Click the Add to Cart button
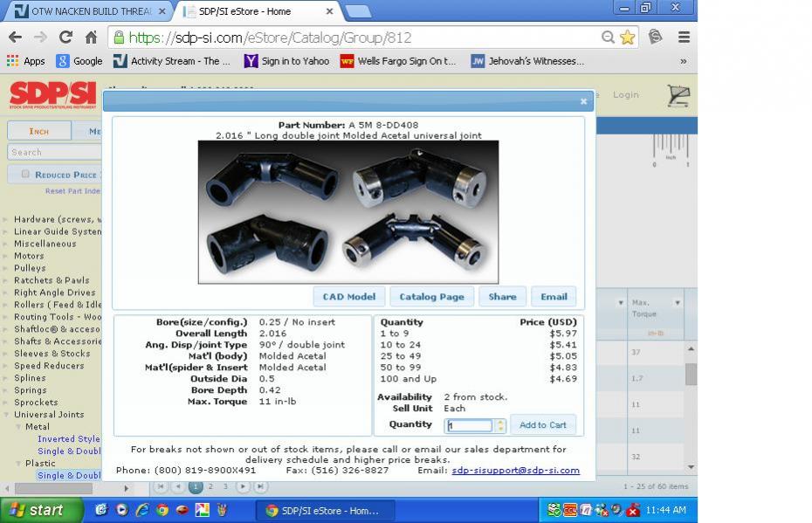The height and width of the screenshot is (523, 812). click(542, 425)
